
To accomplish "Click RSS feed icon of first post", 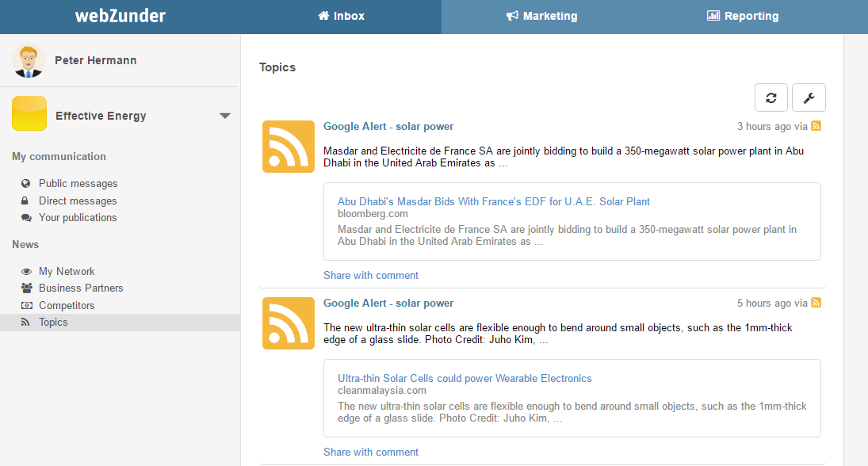I will click(288, 147).
